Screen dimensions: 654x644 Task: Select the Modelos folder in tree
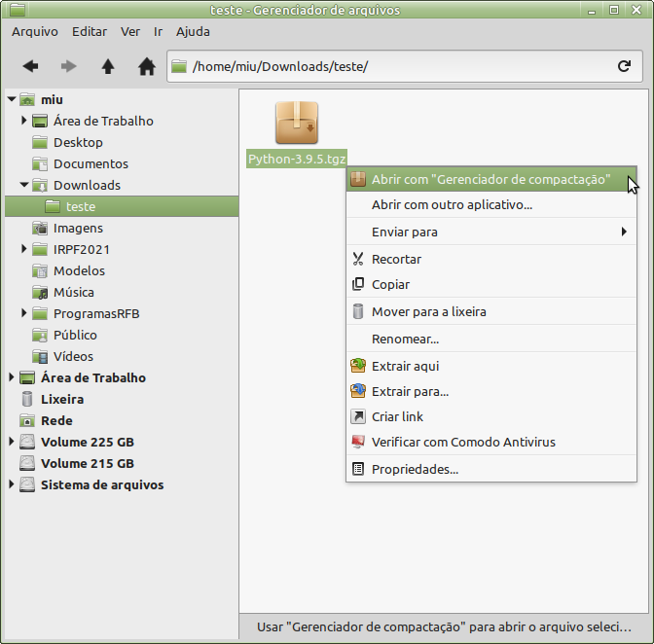pyautogui.click(x=79, y=270)
